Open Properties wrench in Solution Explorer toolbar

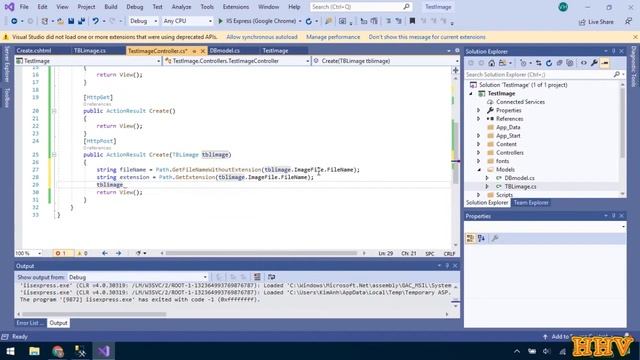coord(594,63)
